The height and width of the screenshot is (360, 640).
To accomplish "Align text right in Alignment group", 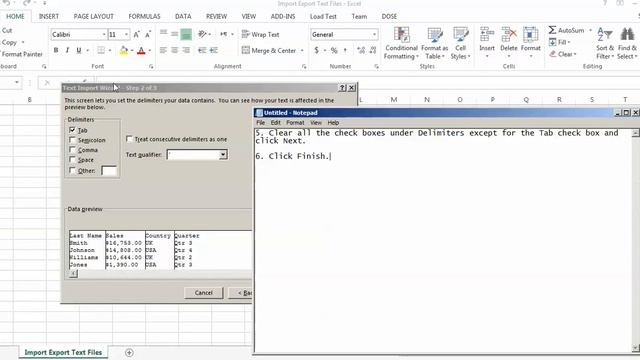I will 186,50.
